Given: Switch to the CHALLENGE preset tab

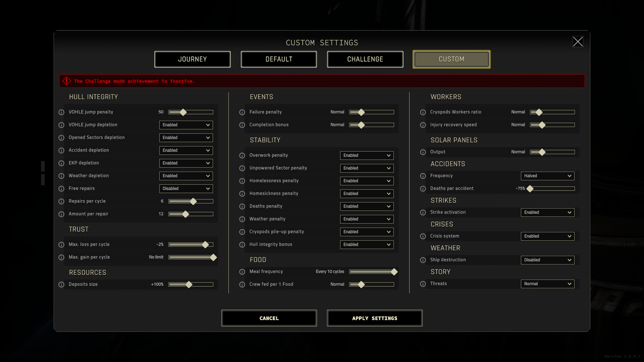Looking at the screenshot, I should tap(365, 59).
